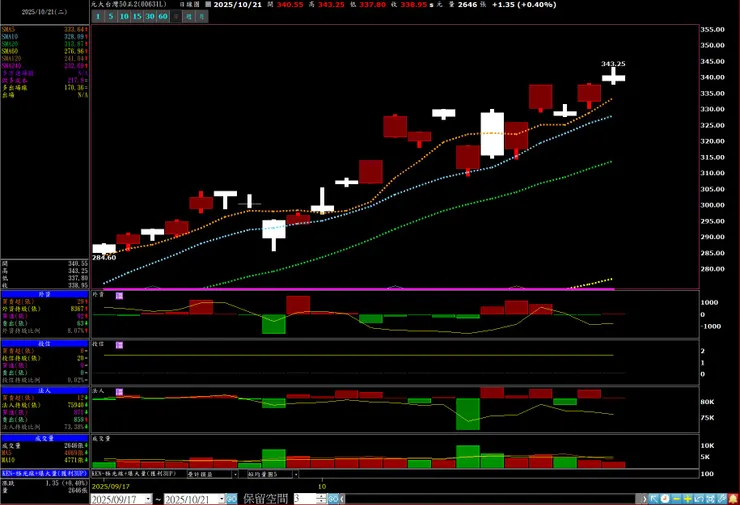The height and width of the screenshot is (505, 740).
Task: Click the small square icon before 2025/10/21
Action: [x=208, y=4]
